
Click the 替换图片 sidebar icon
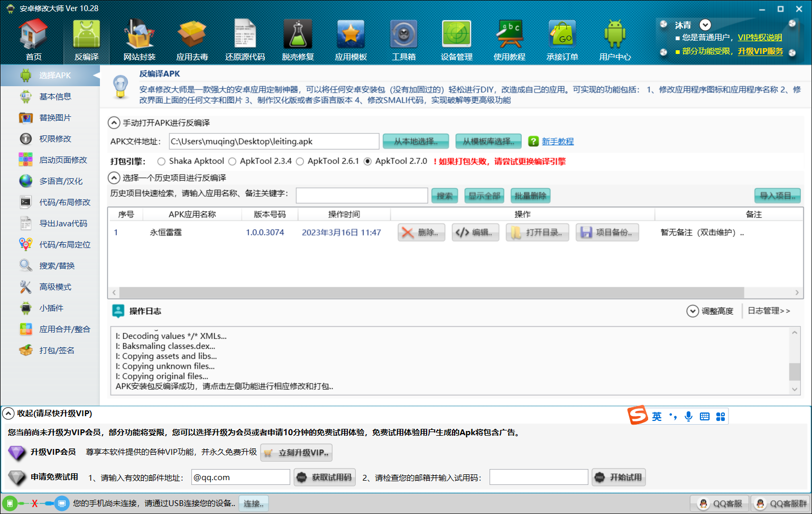click(26, 118)
